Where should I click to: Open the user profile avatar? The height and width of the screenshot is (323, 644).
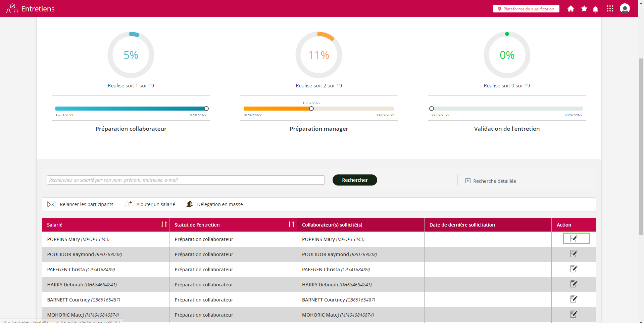click(625, 9)
